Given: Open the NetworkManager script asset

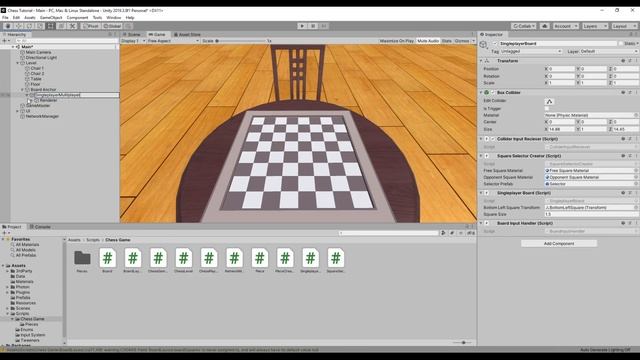Looking at the screenshot, I should 234,260.
